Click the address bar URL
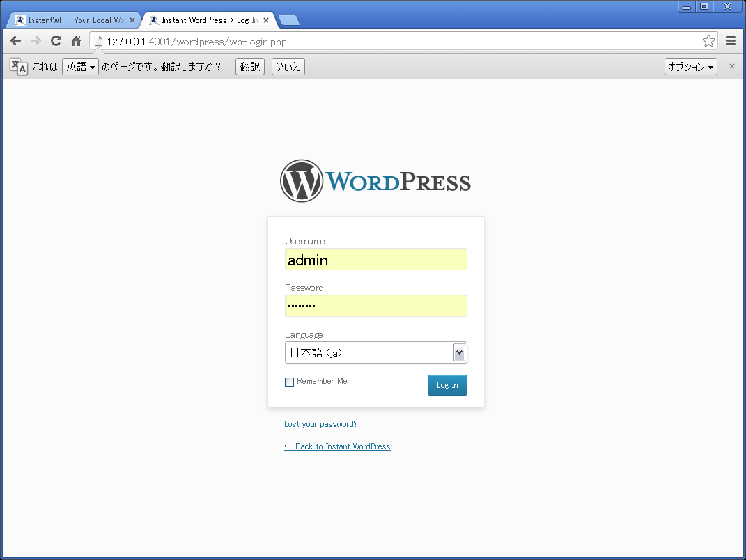This screenshot has height=560, width=746. 196,41
